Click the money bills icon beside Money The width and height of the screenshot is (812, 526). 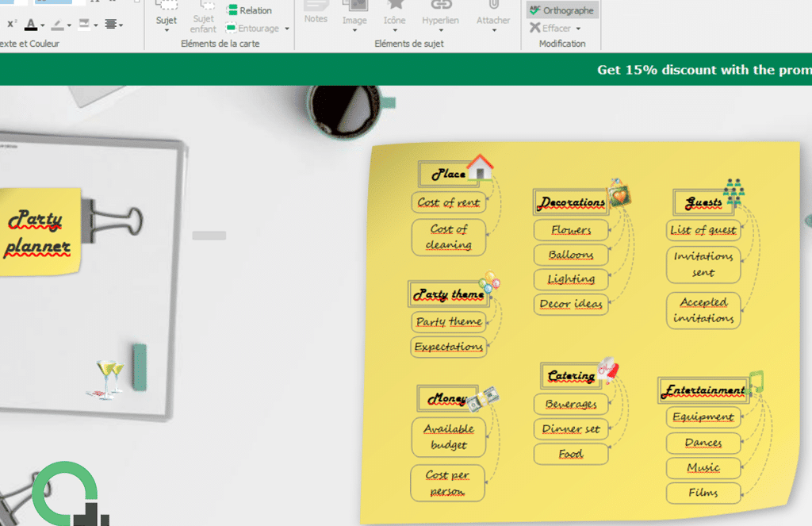click(x=483, y=398)
